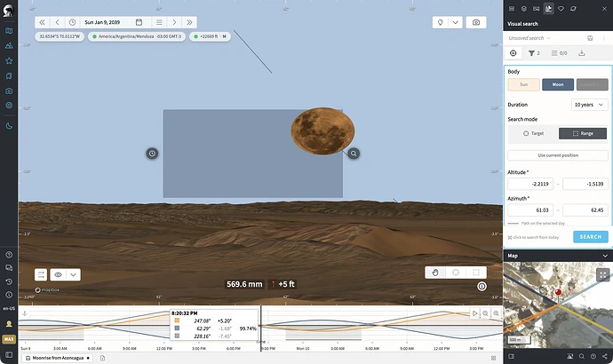
Task: Open the calendar date picker
Action: pos(139,22)
